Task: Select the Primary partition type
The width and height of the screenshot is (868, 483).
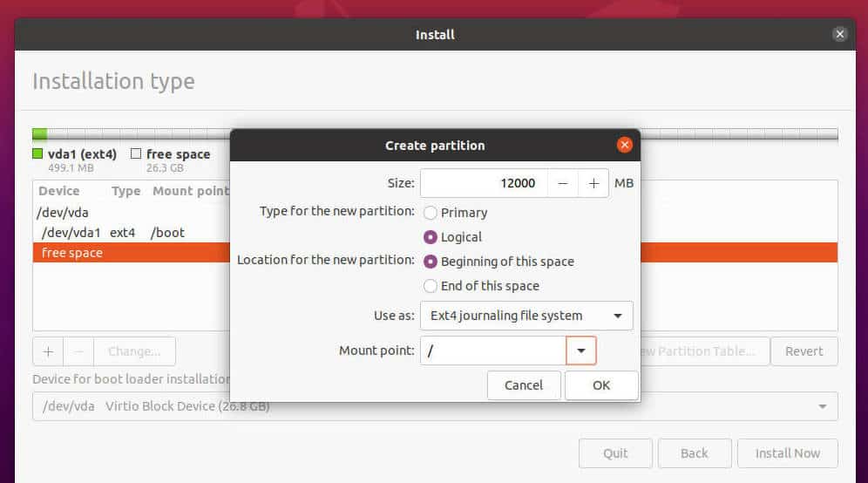Action: [x=430, y=213]
